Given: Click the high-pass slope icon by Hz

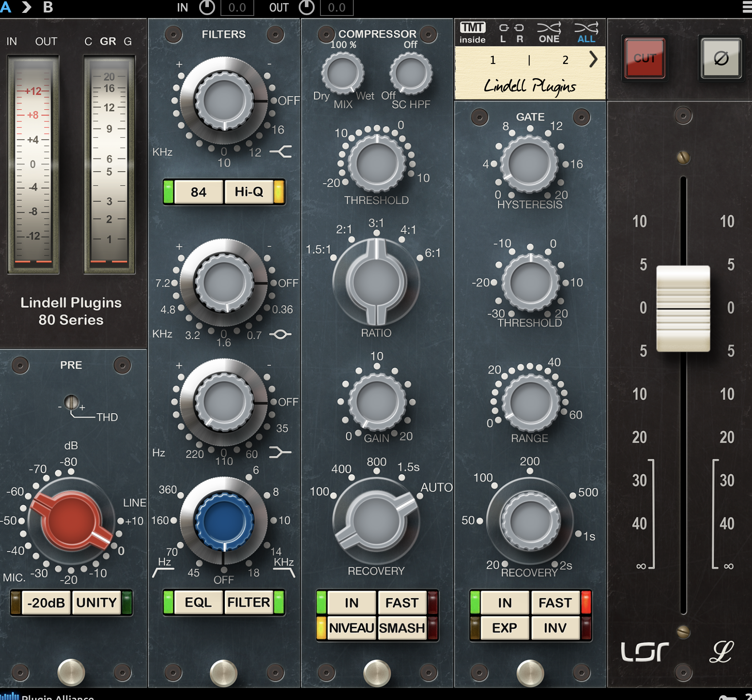Looking at the screenshot, I should (x=163, y=573).
